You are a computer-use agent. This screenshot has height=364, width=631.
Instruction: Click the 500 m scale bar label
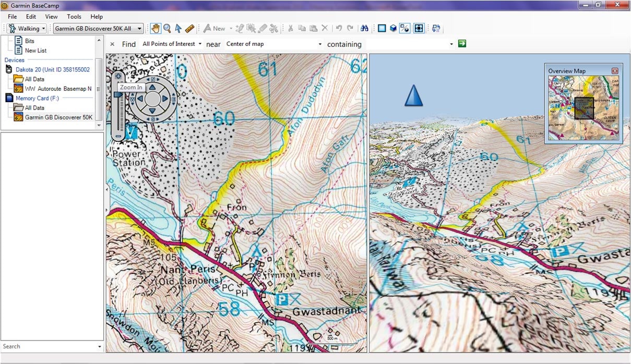[332, 338]
